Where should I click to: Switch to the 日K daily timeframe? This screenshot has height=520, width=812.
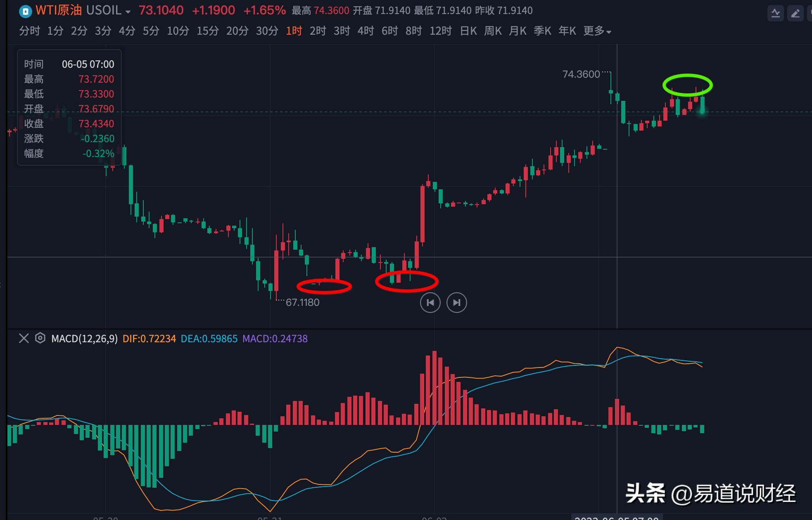tap(468, 31)
